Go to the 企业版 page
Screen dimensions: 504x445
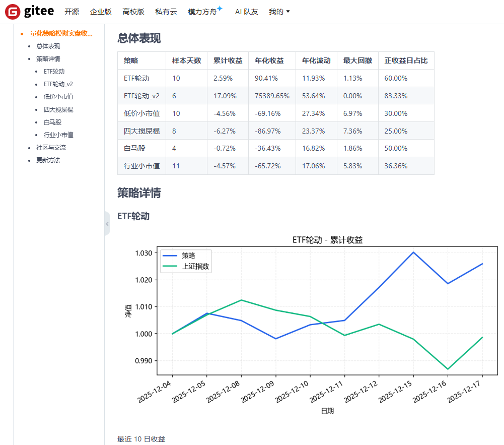click(101, 12)
